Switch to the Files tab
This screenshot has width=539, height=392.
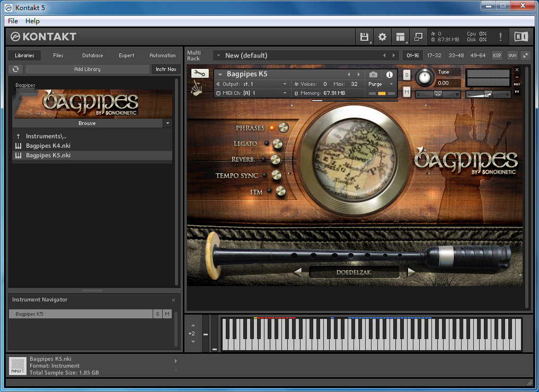pos(58,55)
